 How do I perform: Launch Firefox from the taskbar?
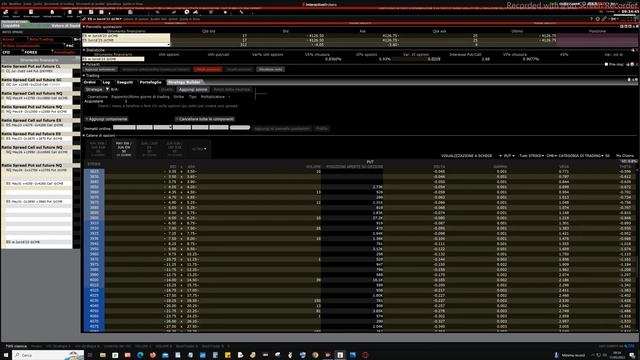click(x=153, y=355)
